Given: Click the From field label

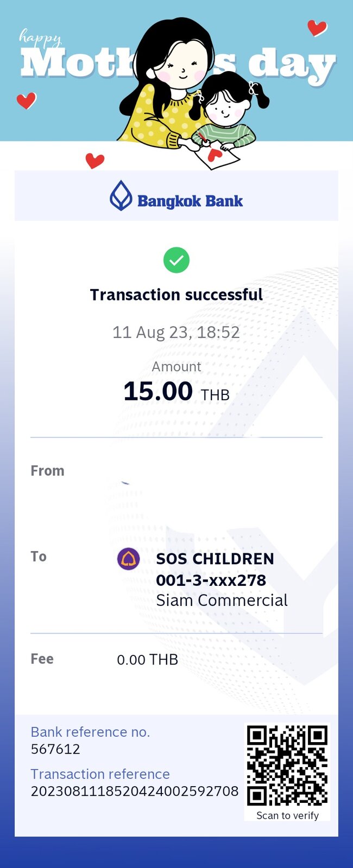Looking at the screenshot, I should 47,471.
